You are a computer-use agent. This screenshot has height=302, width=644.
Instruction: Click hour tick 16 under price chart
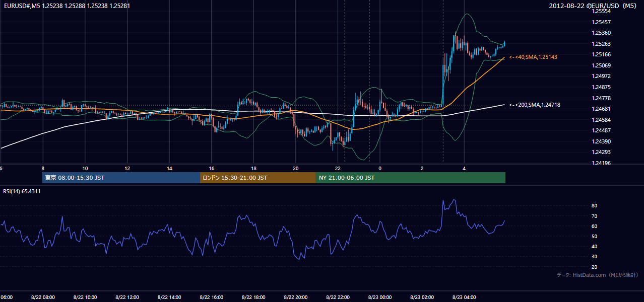212,168
